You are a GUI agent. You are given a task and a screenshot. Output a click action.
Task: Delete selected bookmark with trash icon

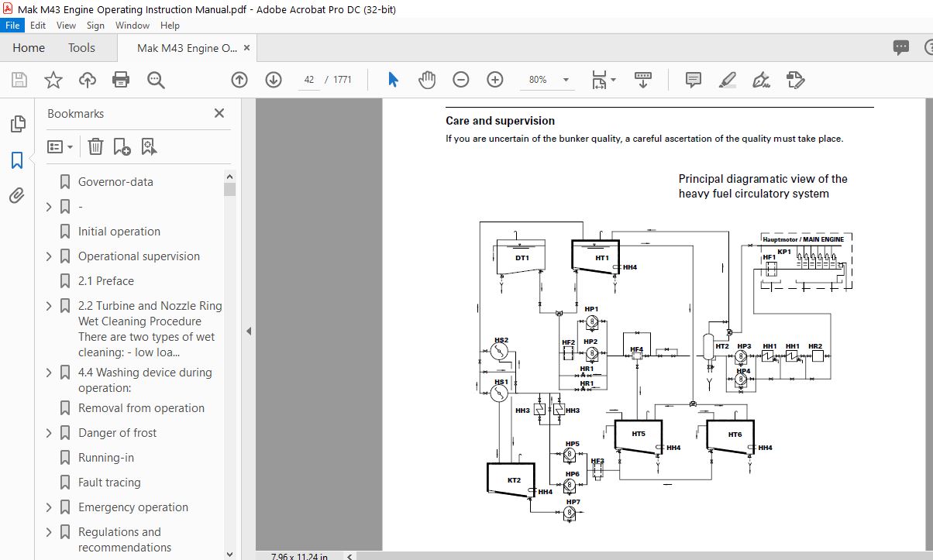click(95, 146)
